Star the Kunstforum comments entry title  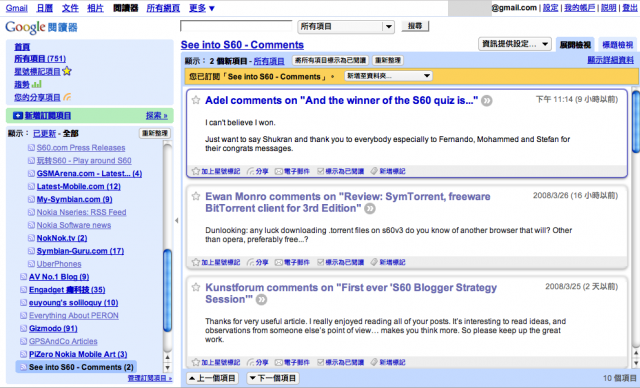coord(196,287)
